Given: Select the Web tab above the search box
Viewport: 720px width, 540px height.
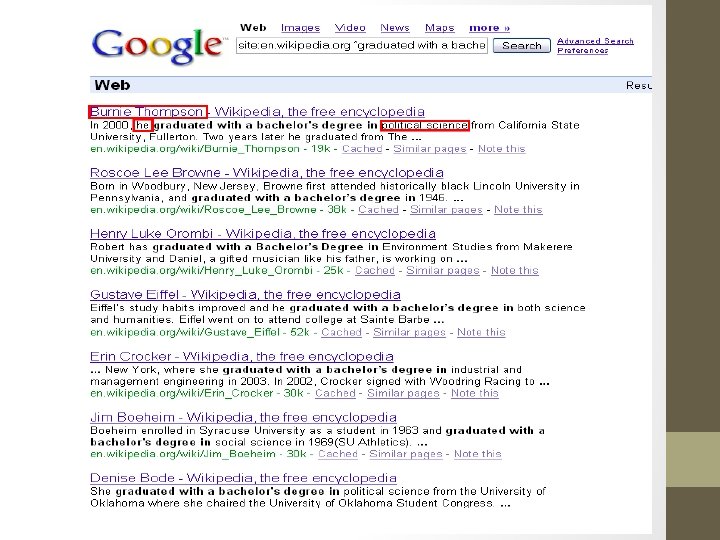Looking at the screenshot, I should 253,28.
